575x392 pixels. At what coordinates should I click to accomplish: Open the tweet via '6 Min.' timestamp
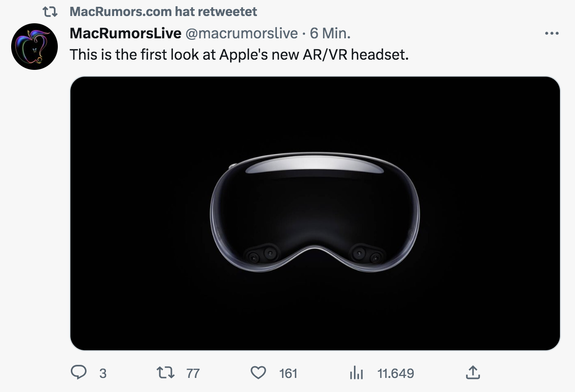click(x=330, y=33)
